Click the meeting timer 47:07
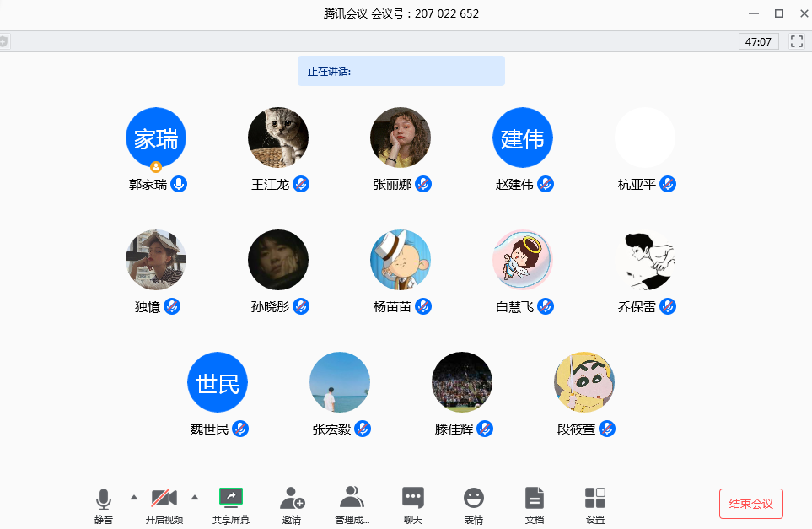This screenshot has height=529, width=812. tap(759, 41)
